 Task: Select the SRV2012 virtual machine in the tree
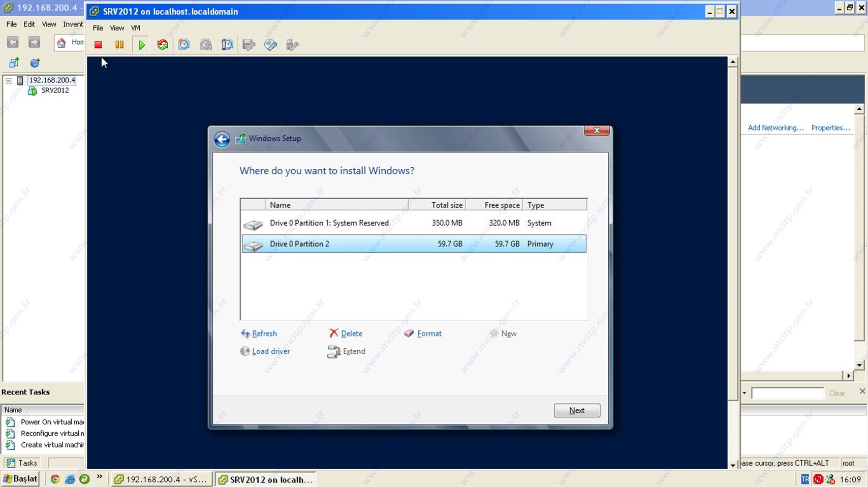point(55,90)
